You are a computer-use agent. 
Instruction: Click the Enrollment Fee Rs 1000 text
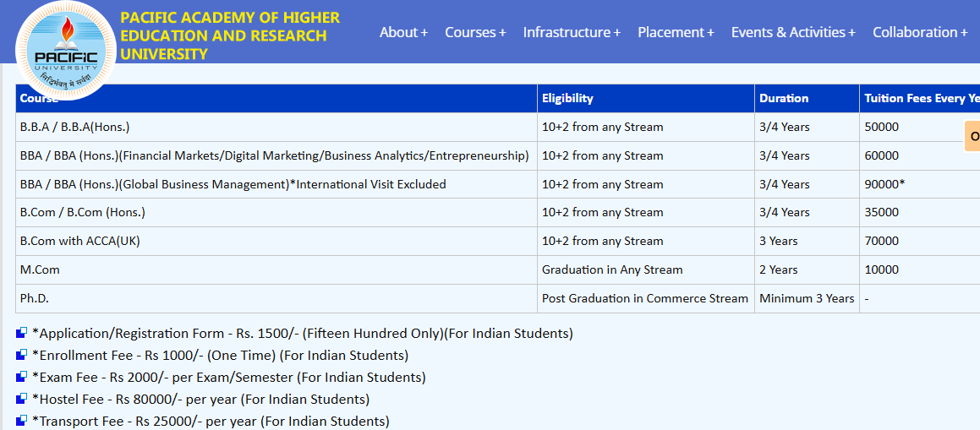[x=220, y=355]
